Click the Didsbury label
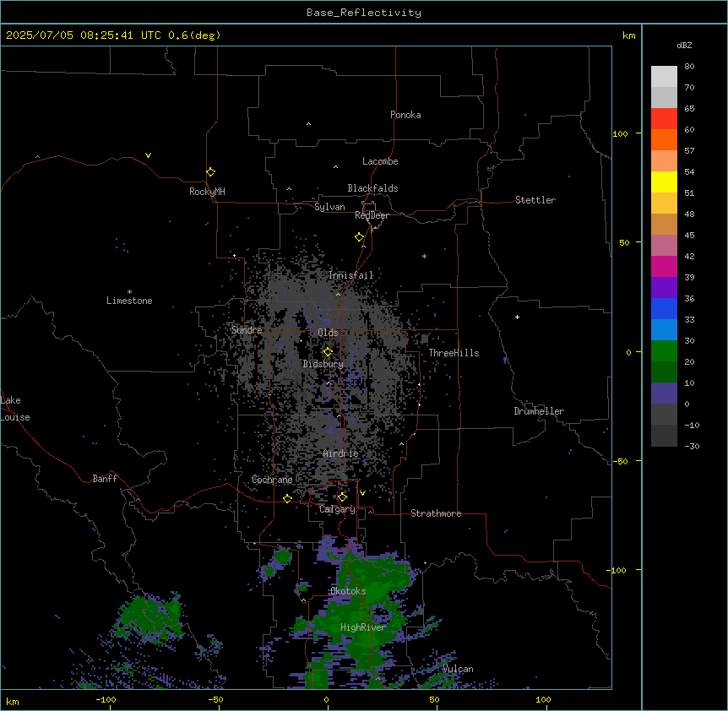 click(323, 364)
